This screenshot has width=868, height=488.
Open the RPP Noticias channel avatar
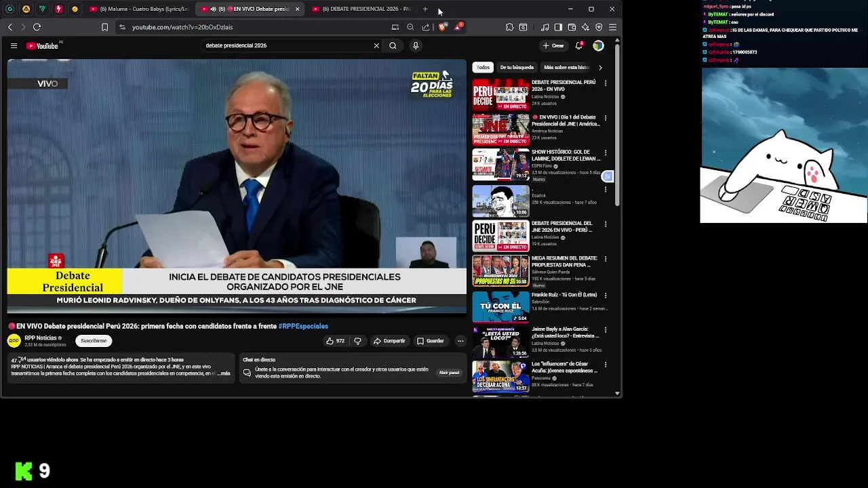point(14,340)
